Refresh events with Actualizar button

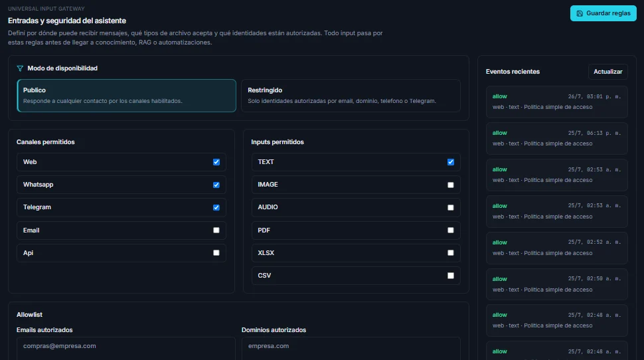[608, 72]
